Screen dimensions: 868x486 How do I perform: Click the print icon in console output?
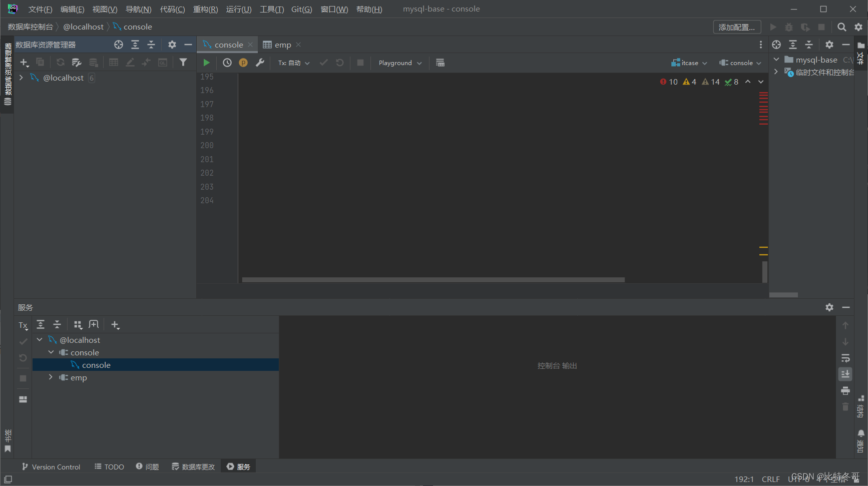coord(845,390)
